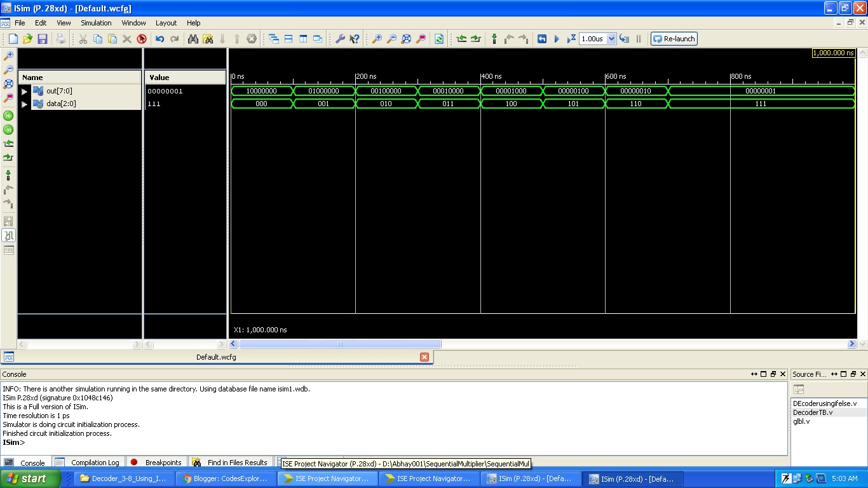Click the Re-launch button
868x488 pixels.
tap(674, 39)
